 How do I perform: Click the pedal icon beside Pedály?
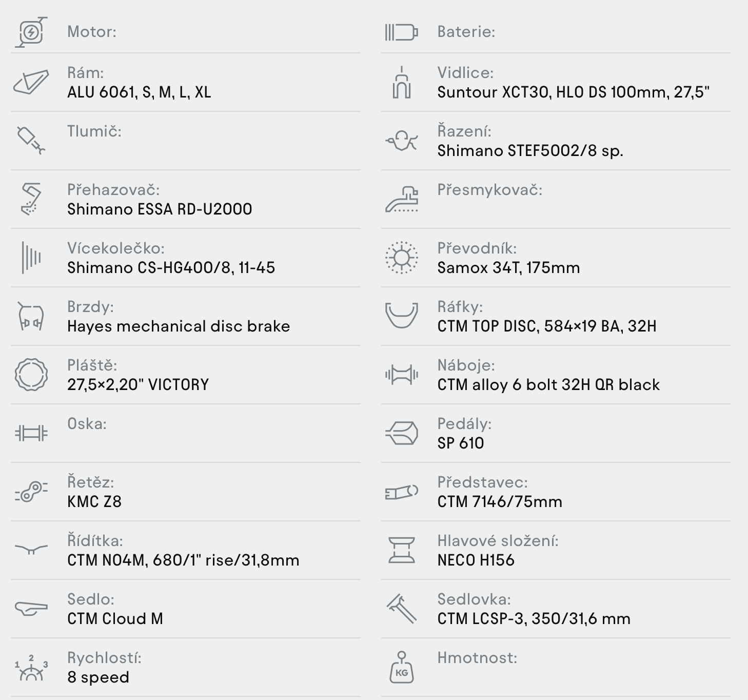tap(401, 433)
